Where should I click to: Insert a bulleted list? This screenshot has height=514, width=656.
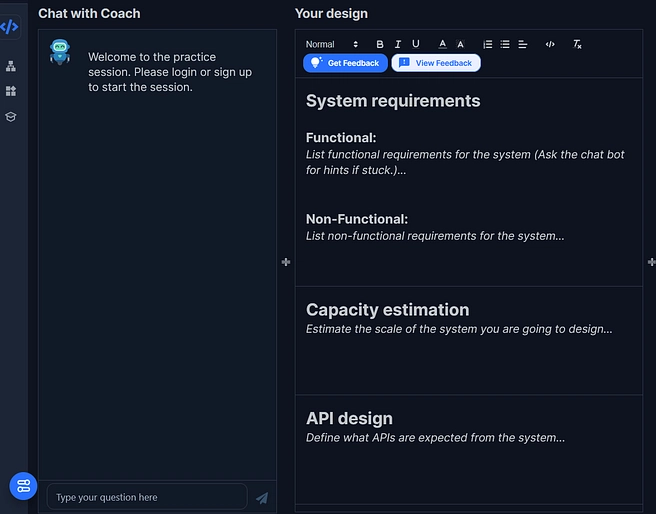(505, 44)
